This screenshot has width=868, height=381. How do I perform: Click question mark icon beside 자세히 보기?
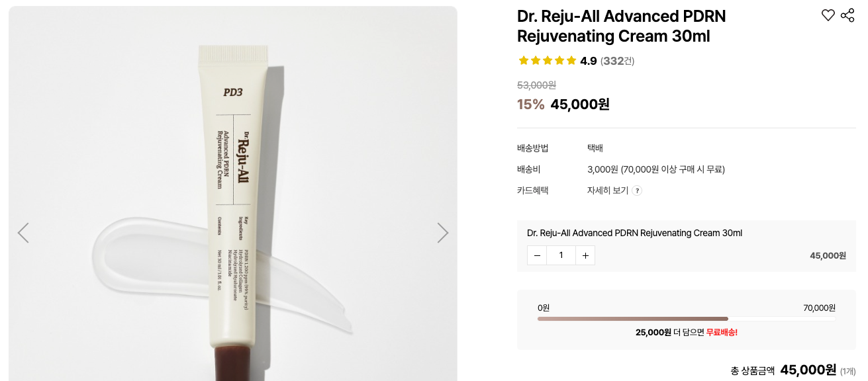click(637, 190)
